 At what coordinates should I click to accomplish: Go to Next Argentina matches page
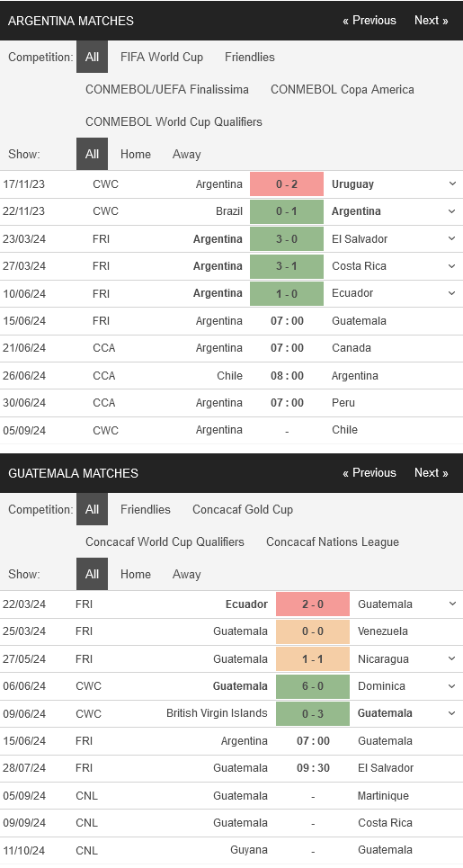point(431,21)
